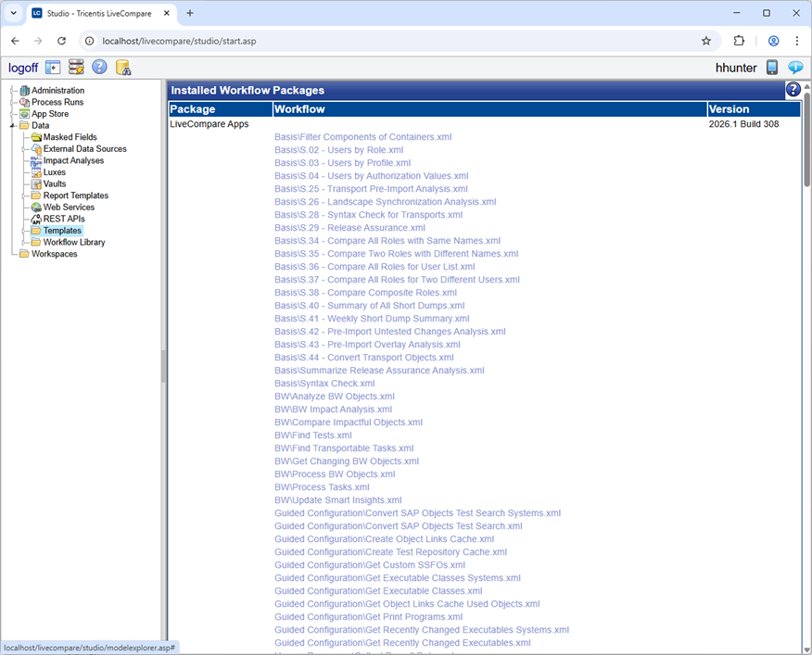The width and height of the screenshot is (812, 655).
Task: Open Guided Configuration\Get Custom SSFOs.xml
Action: (x=370, y=565)
